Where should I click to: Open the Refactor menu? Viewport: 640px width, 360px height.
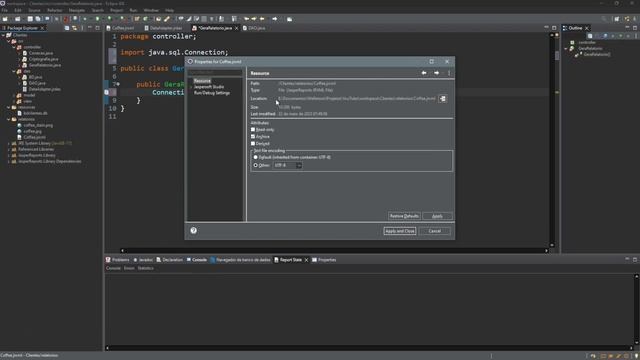pos(55,10)
